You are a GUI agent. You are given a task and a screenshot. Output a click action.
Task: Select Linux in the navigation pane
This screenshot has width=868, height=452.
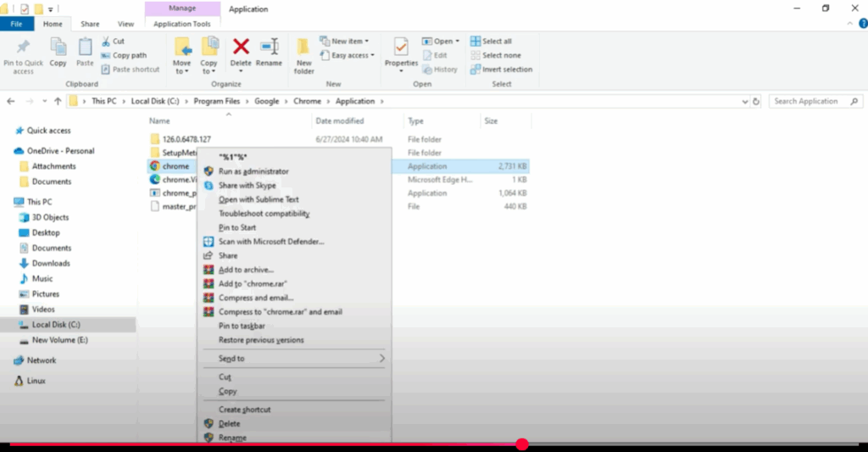point(30,381)
